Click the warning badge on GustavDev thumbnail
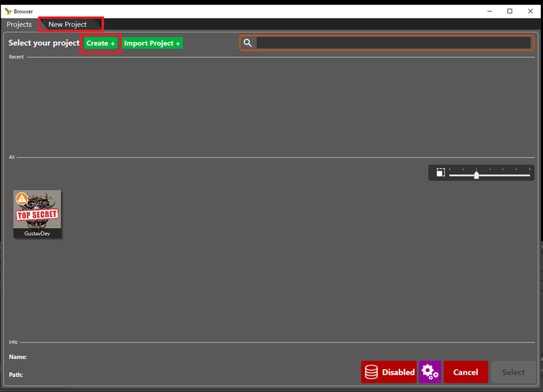The height and width of the screenshot is (392, 543). 21,198
